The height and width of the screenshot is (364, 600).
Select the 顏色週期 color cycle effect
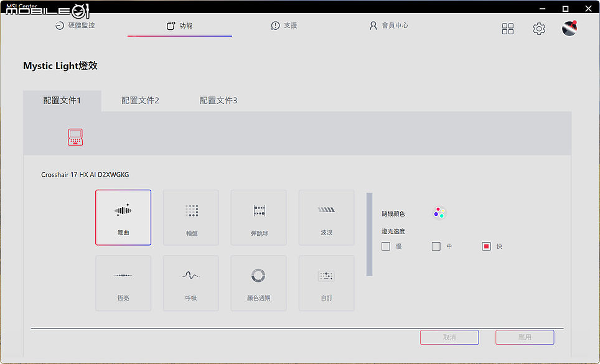click(259, 283)
